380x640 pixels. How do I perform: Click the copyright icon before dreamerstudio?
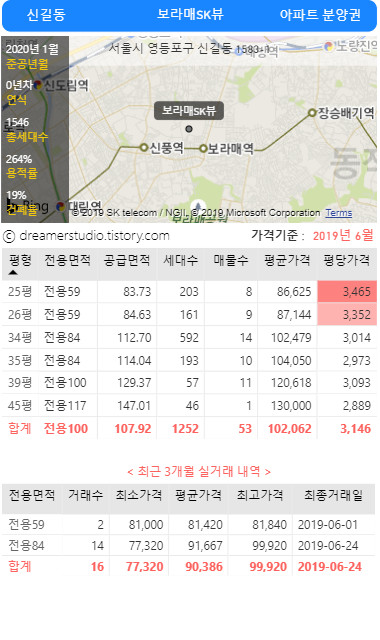pos(9,236)
